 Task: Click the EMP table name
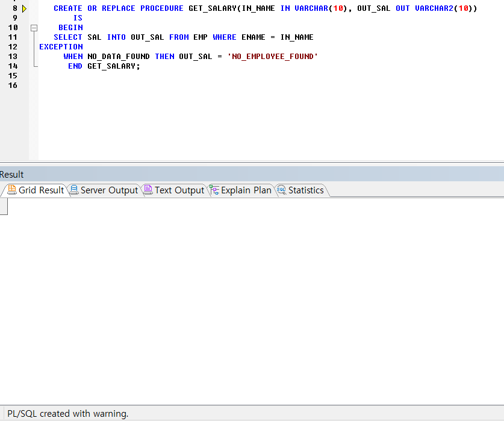201,37
